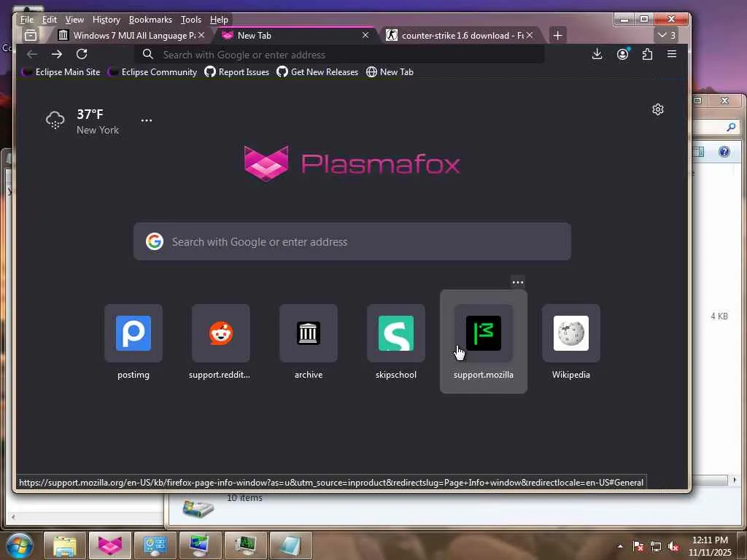Focus the center Google search box
747x560 pixels.
tap(352, 241)
